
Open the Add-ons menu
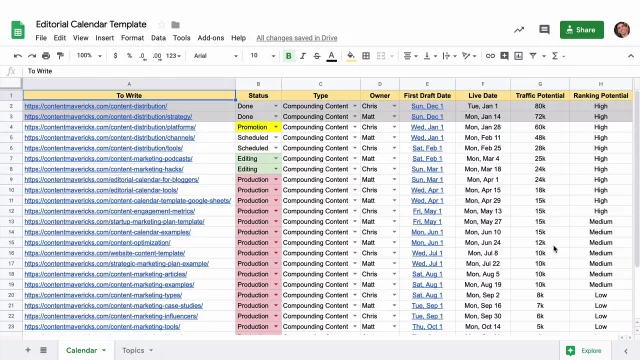(x=211, y=38)
